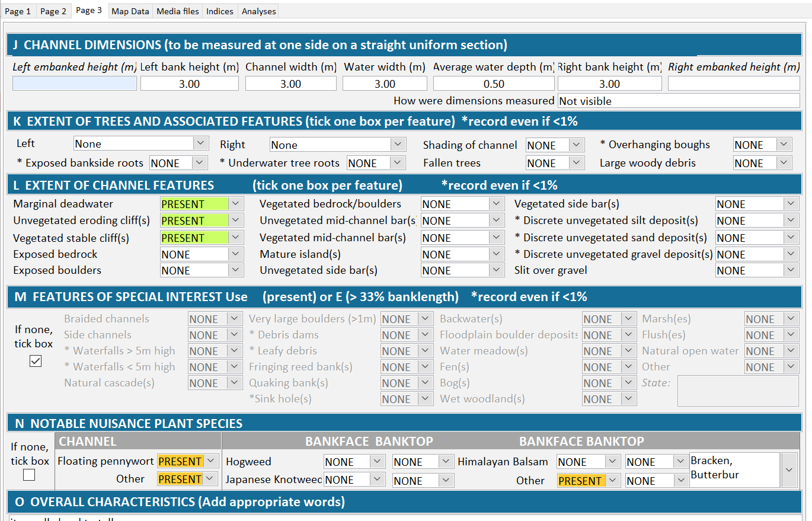The height and width of the screenshot is (521, 812).
Task: Open the Discrete unvegetated sand deposit(s) dropdown
Action: coord(757,238)
